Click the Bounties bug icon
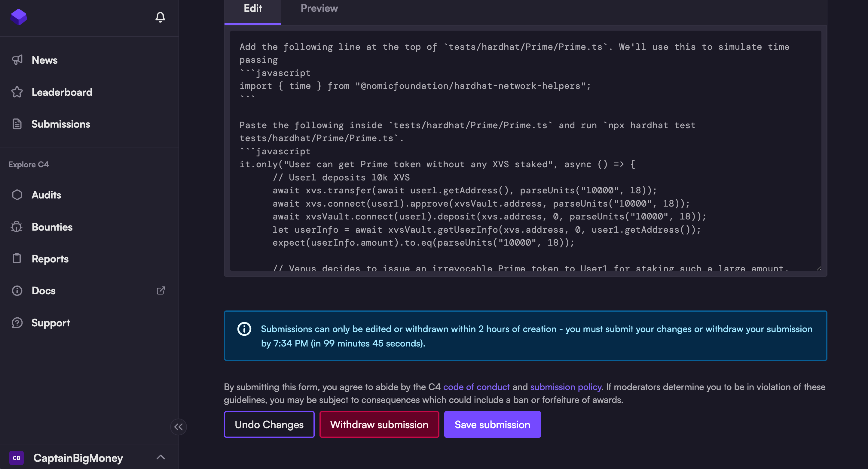 tap(17, 227)
